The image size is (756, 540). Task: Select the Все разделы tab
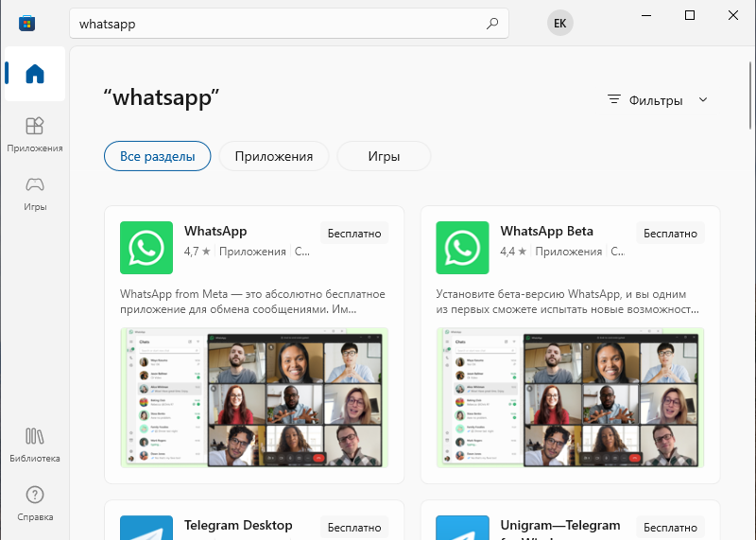(x=157, y=156)
